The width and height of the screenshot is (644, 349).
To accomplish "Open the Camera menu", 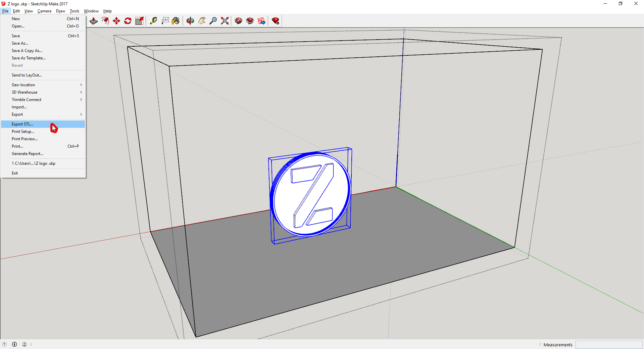I will point(44,11).
